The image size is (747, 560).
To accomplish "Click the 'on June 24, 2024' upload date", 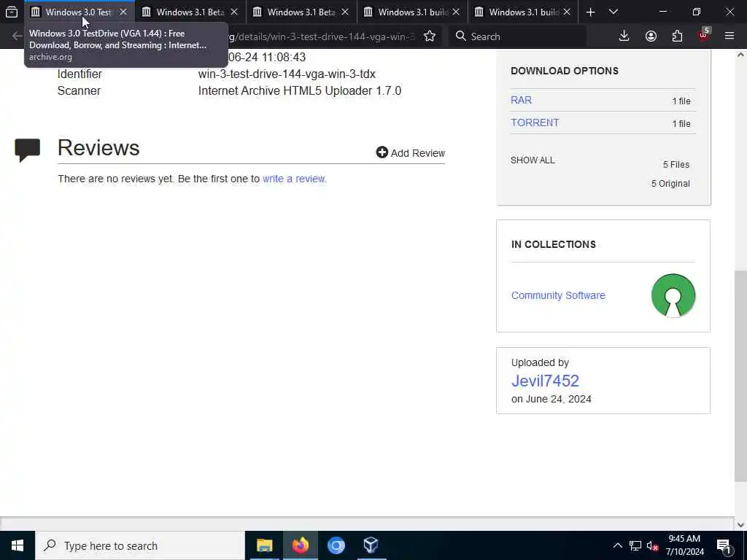I will coord(551,399).
